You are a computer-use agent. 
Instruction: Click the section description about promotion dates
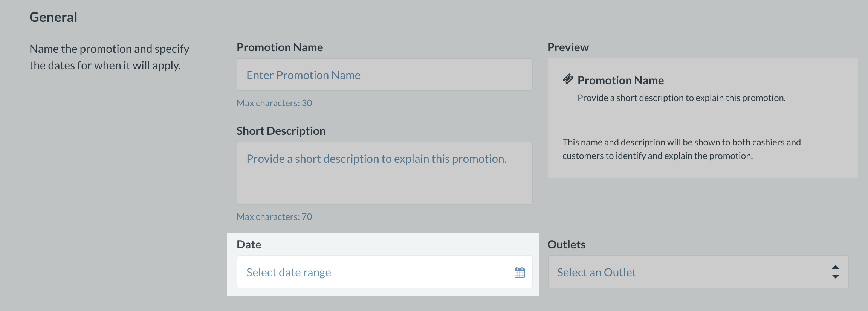109,57
